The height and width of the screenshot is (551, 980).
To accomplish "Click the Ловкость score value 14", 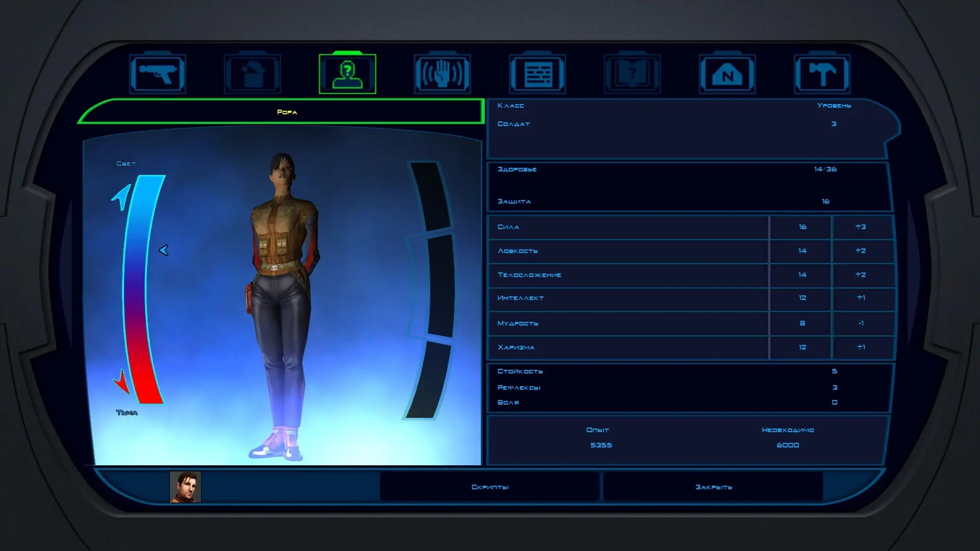I will 802,251.
